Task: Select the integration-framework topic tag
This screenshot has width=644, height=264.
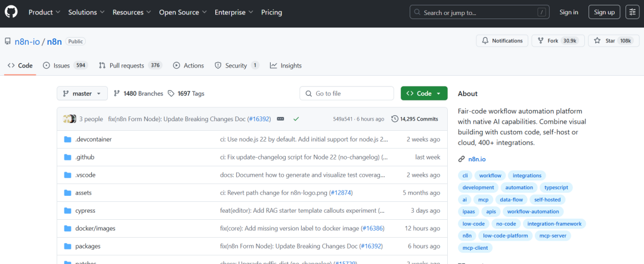Action: [x=555, y=224]
